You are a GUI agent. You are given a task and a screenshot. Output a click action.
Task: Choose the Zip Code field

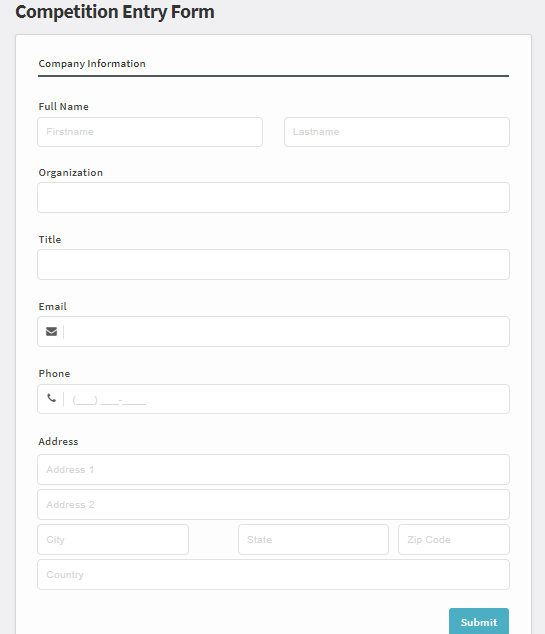(x=454, y=539)
